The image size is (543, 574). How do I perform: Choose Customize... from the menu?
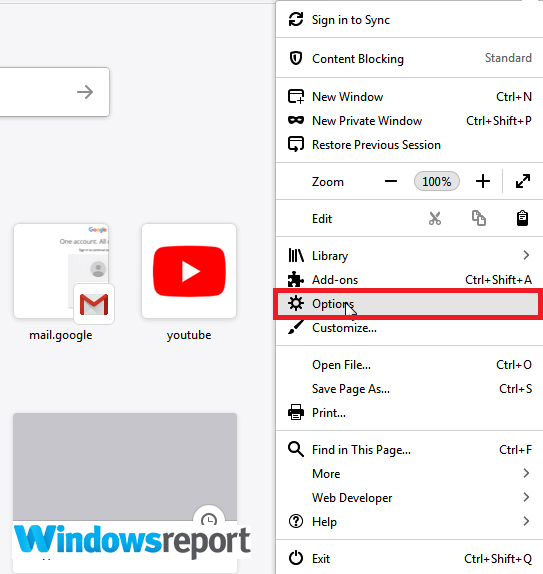[x=409, y=328]
